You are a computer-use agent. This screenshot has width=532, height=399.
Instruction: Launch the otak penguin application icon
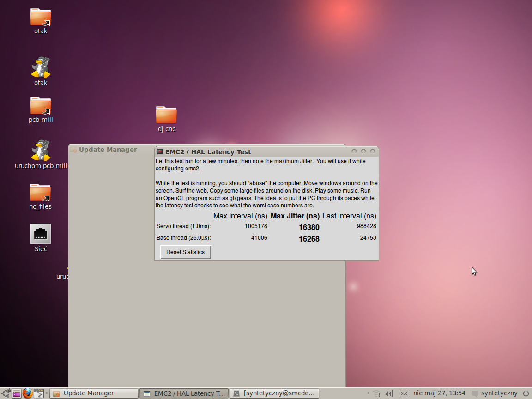(41, 67)
